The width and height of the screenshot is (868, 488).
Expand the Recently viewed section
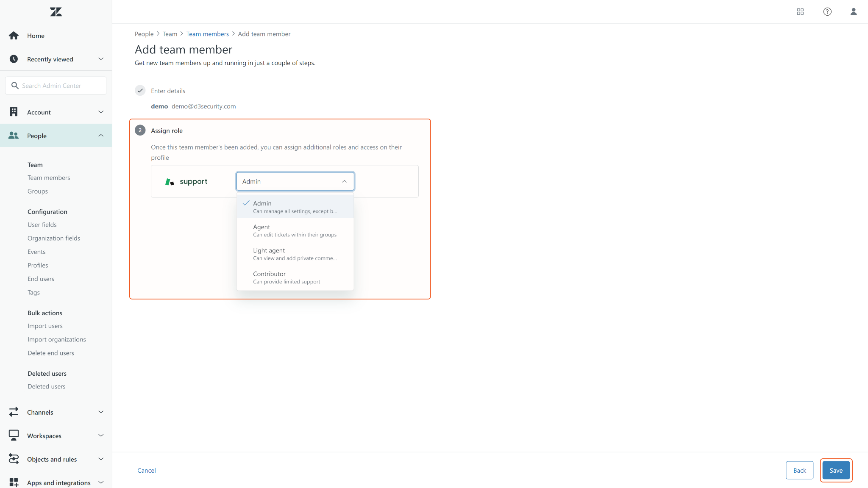[x=101, y=59]
